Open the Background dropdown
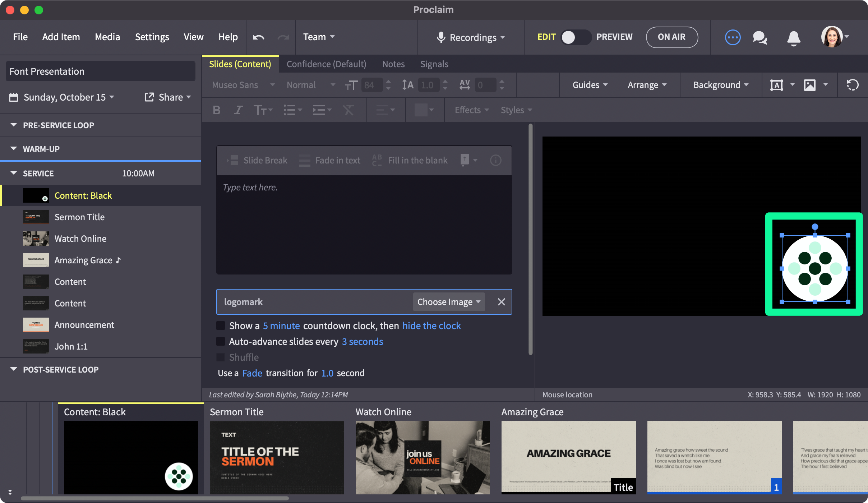This screenshot has height=503, width=868. click(721, 85)
